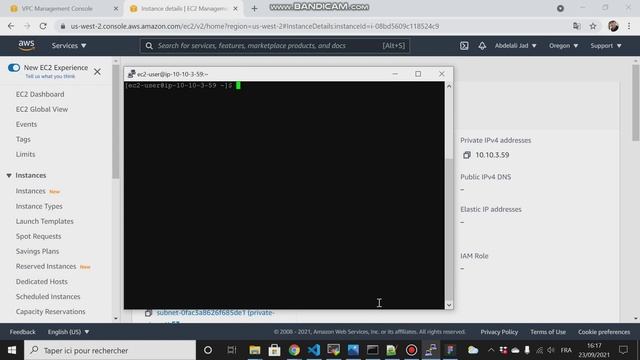Bookmark this page with the star icon
The image size is (640, 360).
coord(593,26)
